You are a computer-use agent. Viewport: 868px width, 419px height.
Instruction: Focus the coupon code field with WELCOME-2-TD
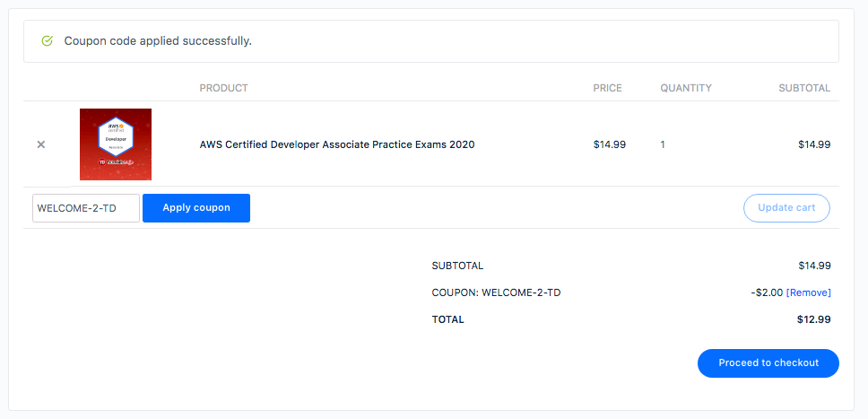(x=86, y=208)
